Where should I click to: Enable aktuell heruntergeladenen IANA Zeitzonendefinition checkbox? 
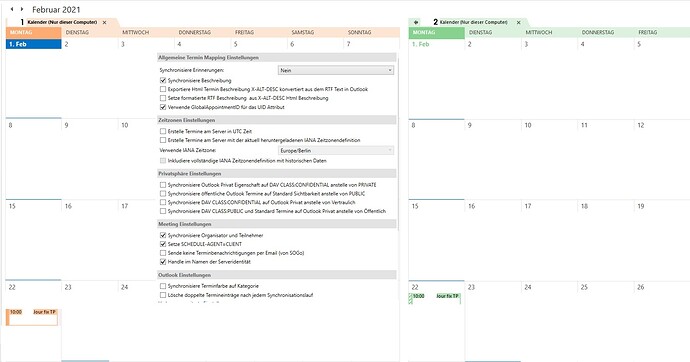(163, 140)
